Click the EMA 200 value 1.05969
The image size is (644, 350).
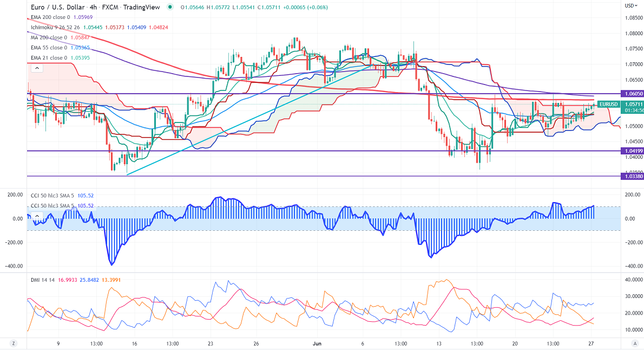83,17
